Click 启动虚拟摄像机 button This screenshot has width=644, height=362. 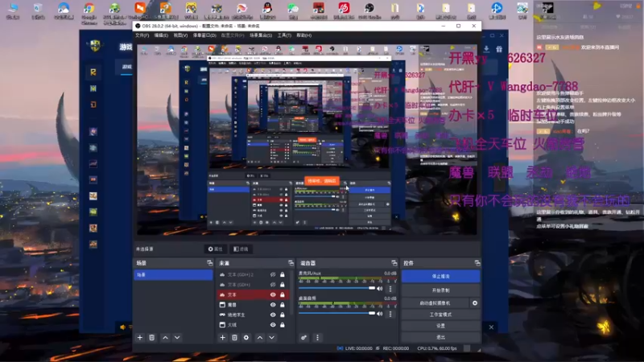[436, 303]
